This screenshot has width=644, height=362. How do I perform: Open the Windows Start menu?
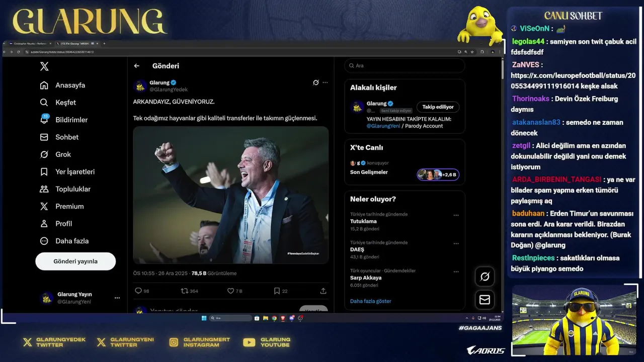point(204,318)
